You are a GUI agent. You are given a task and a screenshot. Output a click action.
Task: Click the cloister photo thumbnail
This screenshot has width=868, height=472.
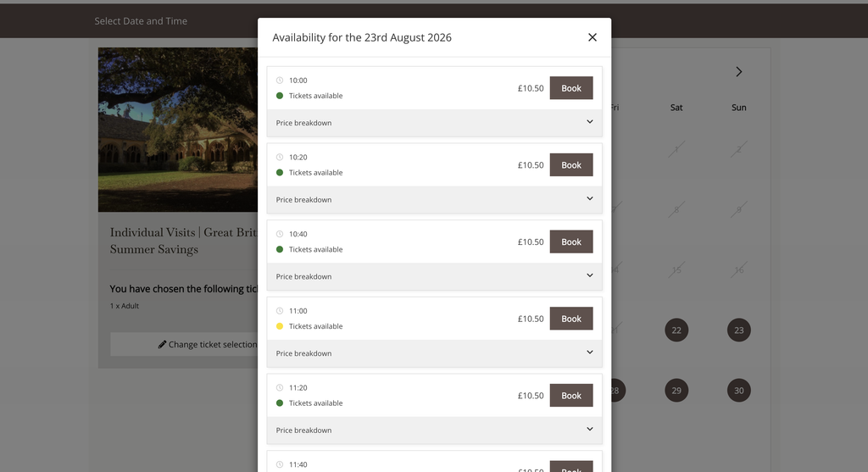coord(178,130)
